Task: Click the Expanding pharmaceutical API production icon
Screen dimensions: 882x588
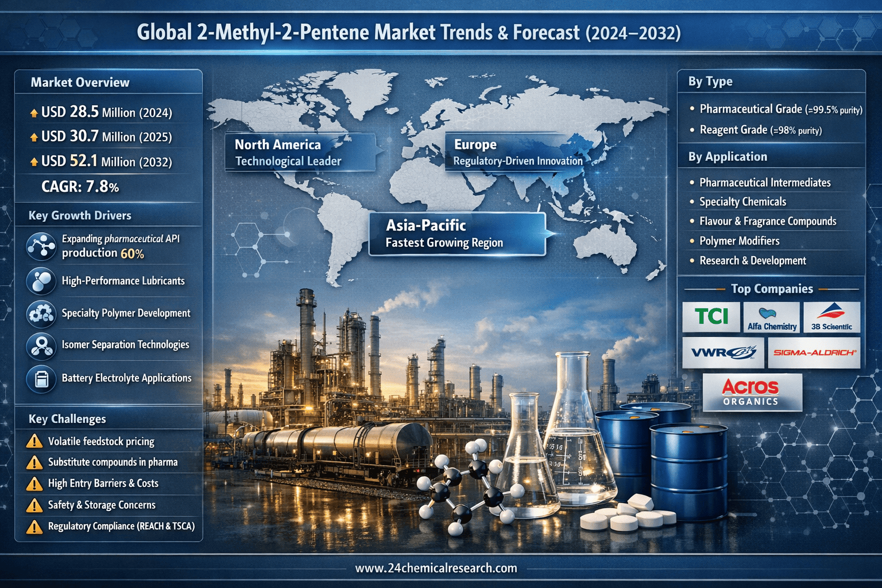Action: (41, 246)
